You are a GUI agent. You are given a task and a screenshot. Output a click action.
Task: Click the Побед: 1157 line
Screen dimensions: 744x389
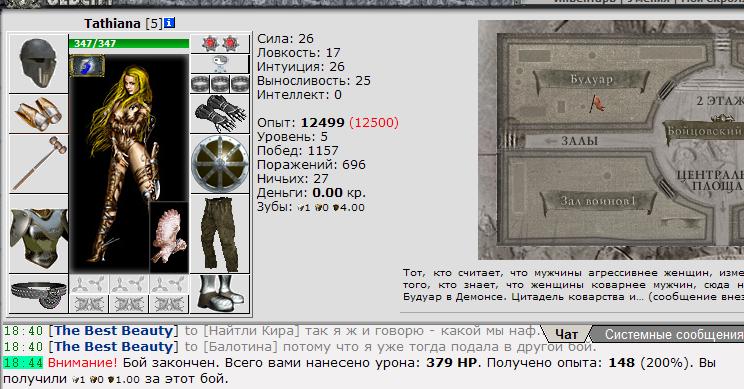pos(298,151)
